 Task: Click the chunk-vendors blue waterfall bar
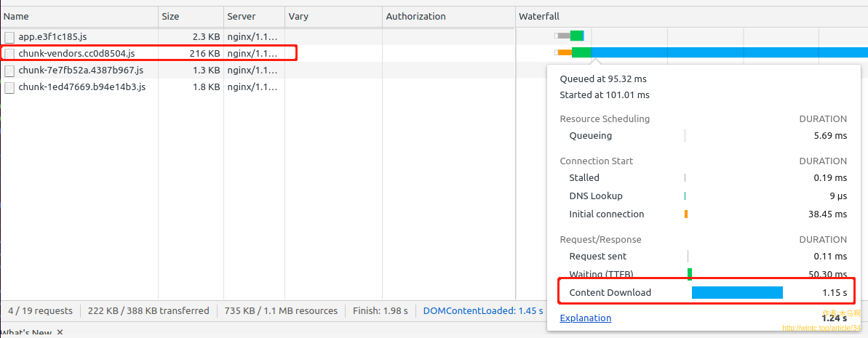(x=729, y=52)
